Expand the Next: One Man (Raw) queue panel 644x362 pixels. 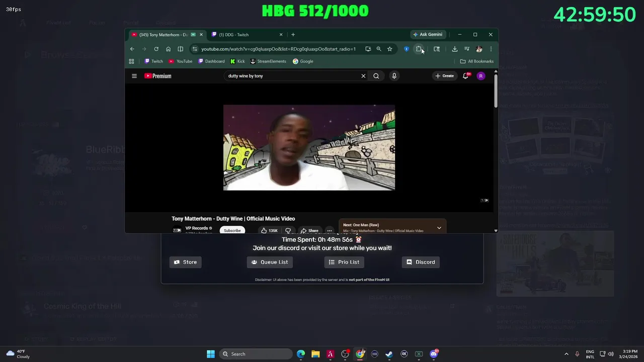pos(439,228)
